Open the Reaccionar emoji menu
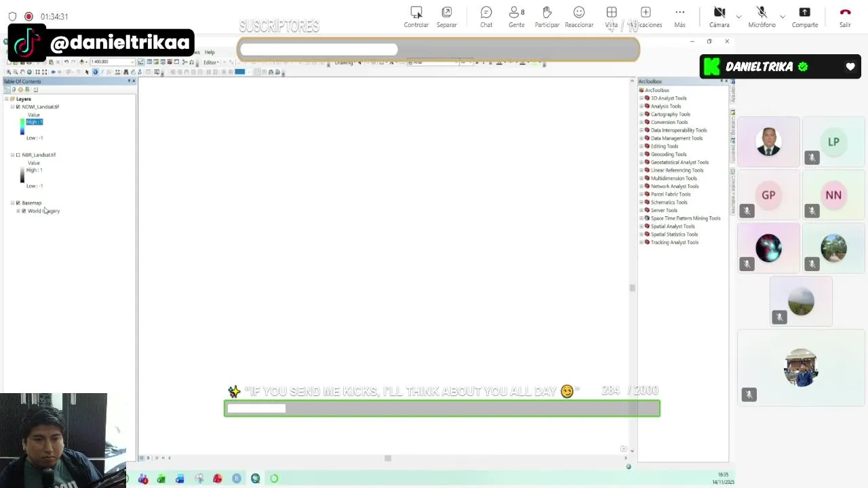The image size is (868, 488). [579, 16]
